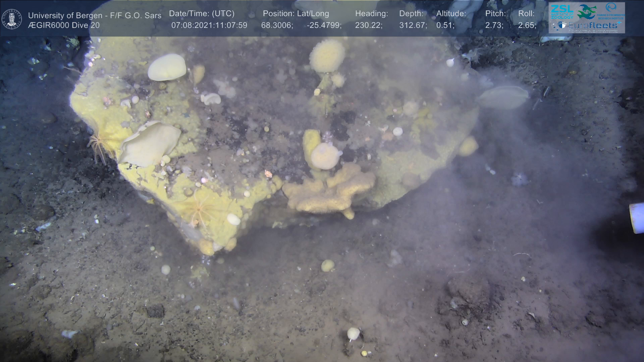Click the Date/Time (UTC) label

click(x=202, y=14)
